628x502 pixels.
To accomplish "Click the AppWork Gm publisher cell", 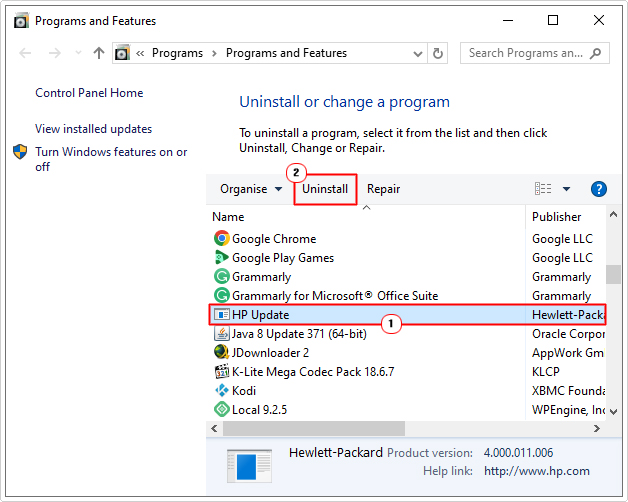I will tap(568, 353).
